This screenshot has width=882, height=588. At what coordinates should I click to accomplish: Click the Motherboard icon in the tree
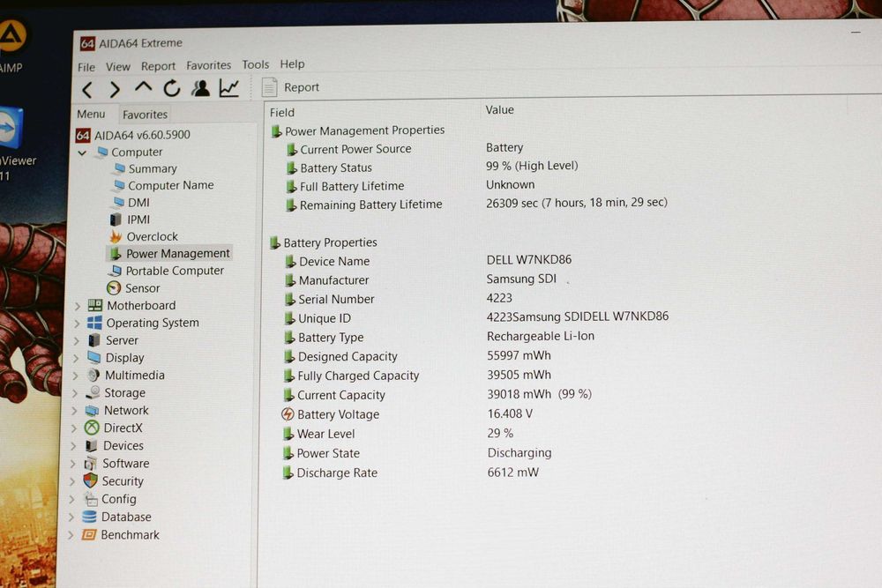[95, 305]
